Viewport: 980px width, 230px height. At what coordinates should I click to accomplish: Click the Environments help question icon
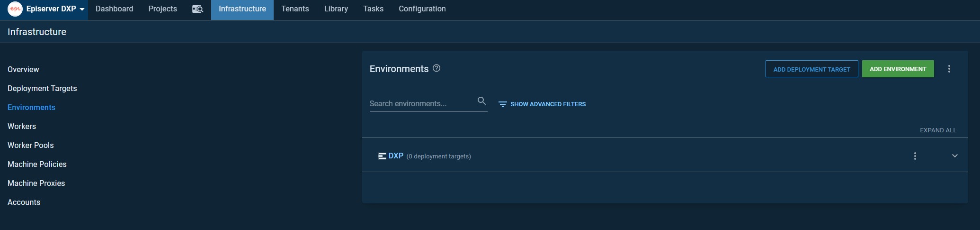[437, 68]
